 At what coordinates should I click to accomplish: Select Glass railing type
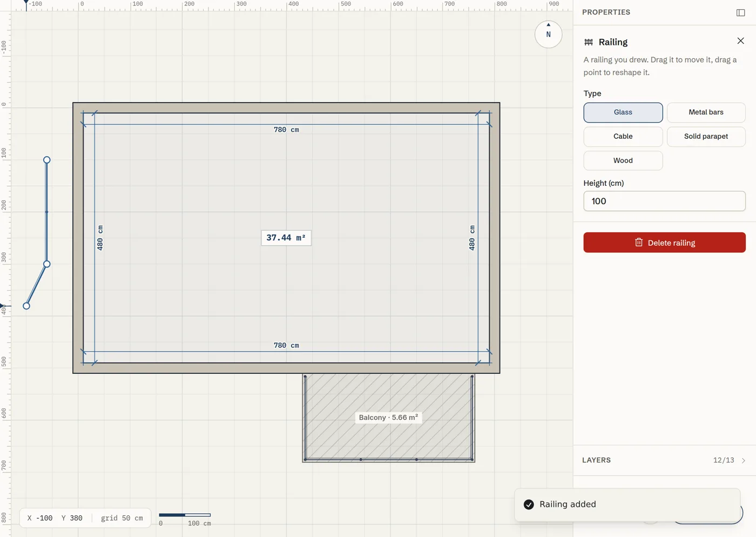click(x=623, y=112)
